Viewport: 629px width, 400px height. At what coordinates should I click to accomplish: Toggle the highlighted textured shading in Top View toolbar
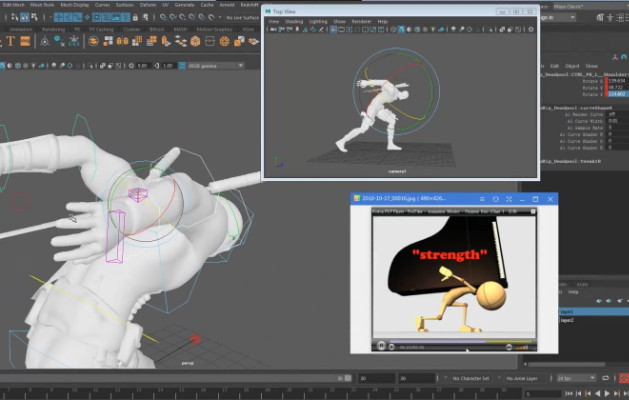point(401,29)
